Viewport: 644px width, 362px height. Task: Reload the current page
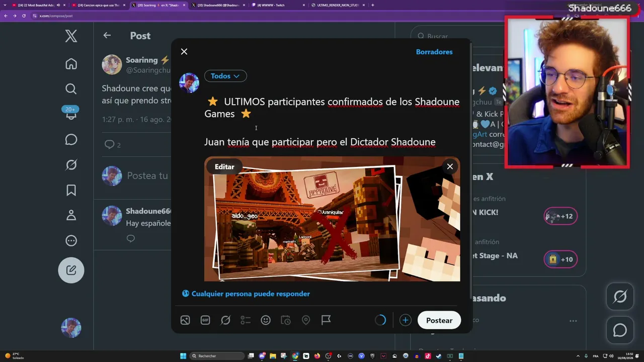[x=24, y=16]
